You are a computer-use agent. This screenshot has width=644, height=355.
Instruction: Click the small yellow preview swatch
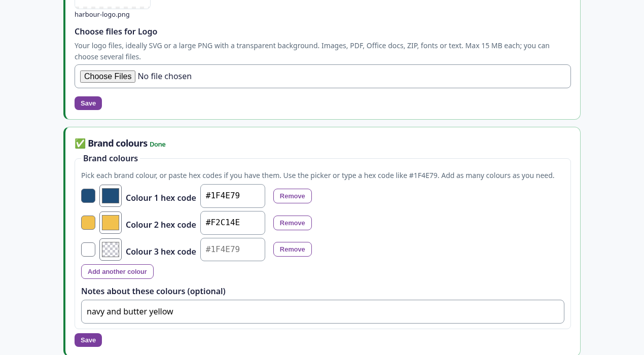pos(88,223)
